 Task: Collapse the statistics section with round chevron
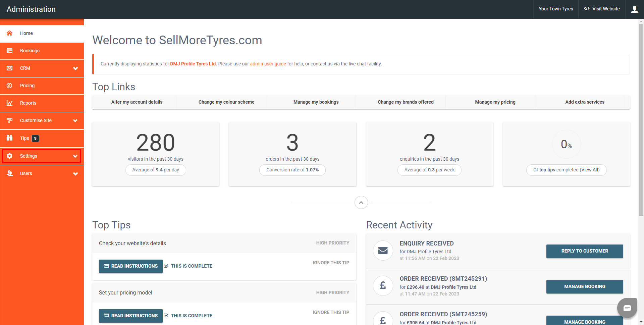[361, 203]
